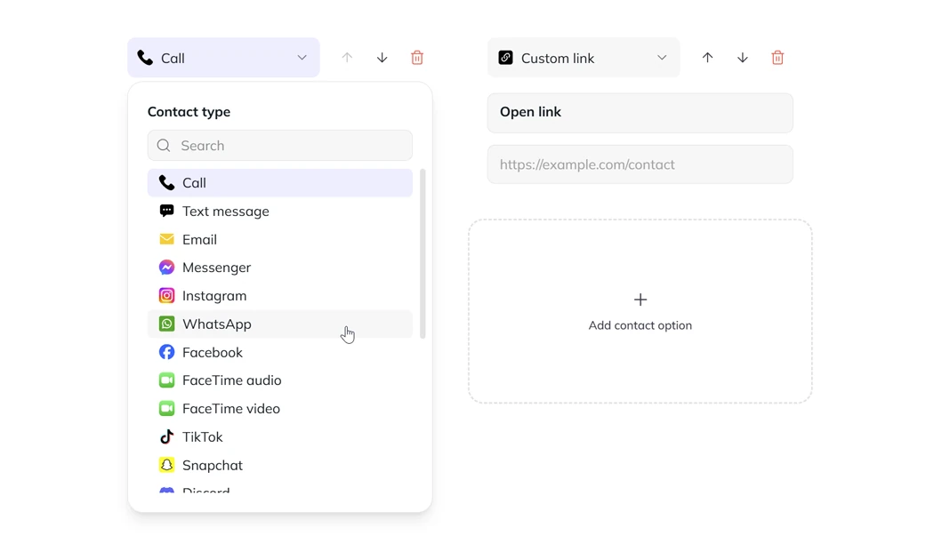Click the phone icon in the Call list row
Viewport: 934px width, 560px height.
(x=167, y=183)
